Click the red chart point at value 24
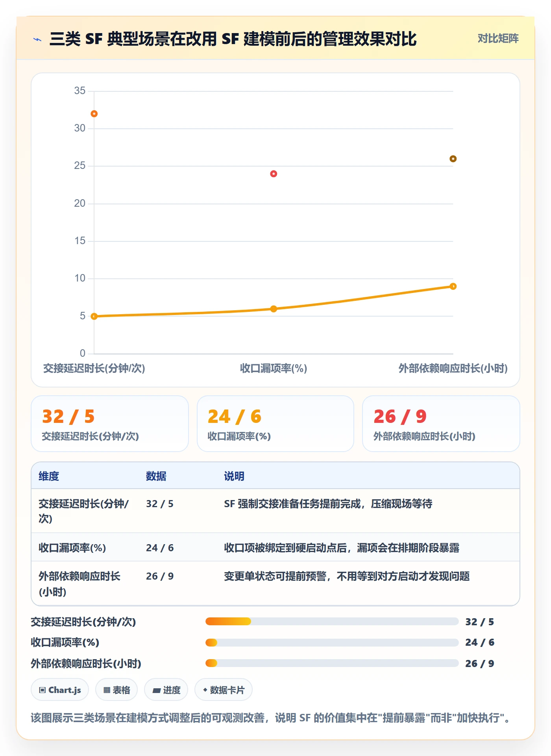 tap(274, 174)
